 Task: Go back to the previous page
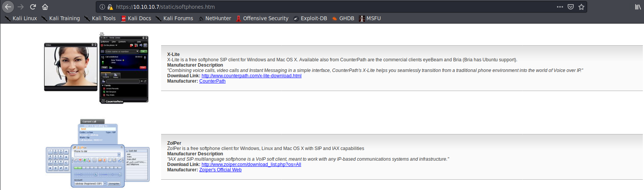point(8,7)
